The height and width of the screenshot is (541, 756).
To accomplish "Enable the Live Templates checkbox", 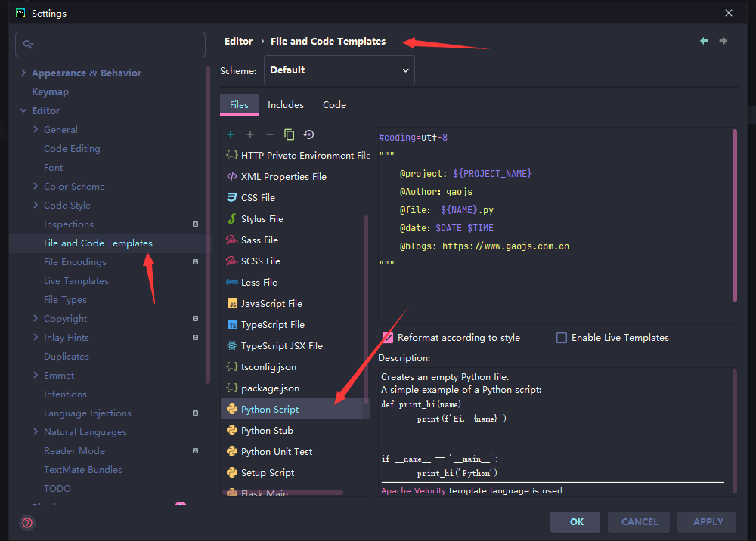I will pos(562,338).
